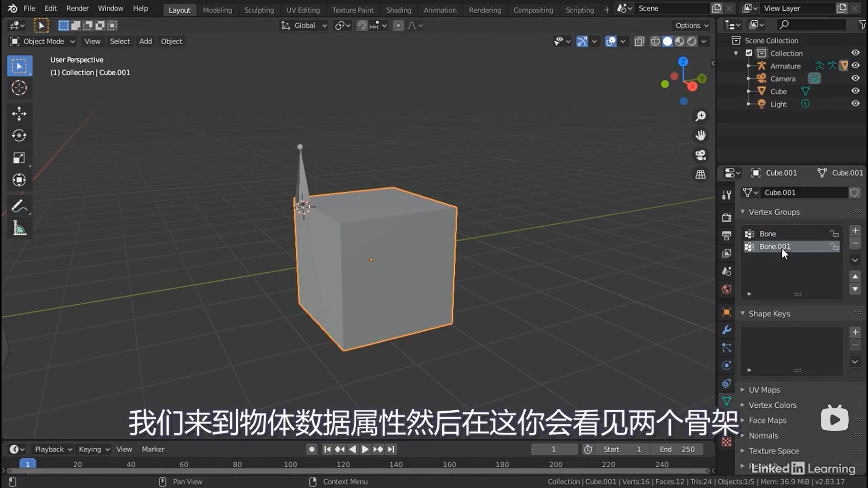Add a new vertex group
This screenshot has height=488, width=868.
coord(855,231)
